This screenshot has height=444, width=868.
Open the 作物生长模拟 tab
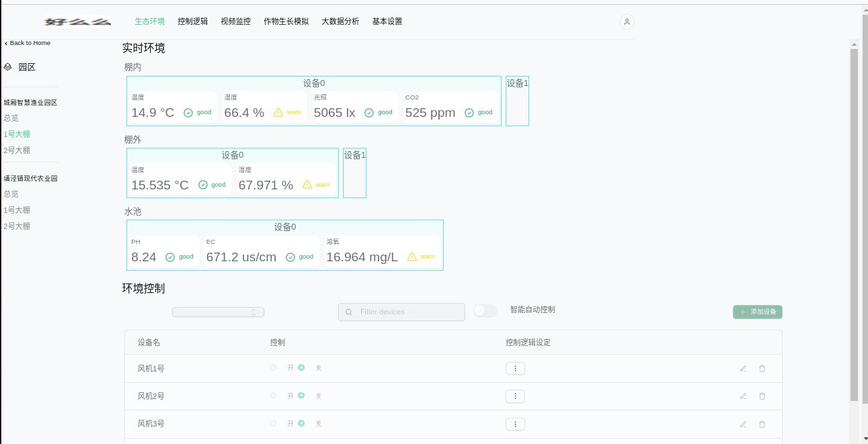[x=286, y=21]
